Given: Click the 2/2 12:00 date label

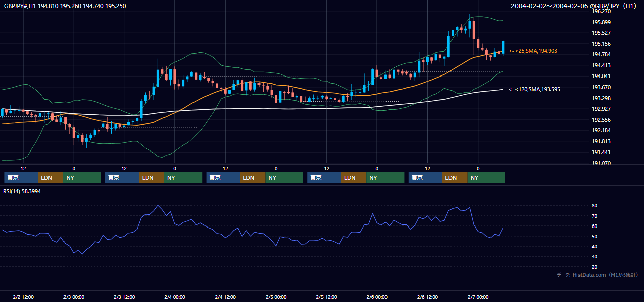Looking at the screenshot, I should tap(23, 297).
